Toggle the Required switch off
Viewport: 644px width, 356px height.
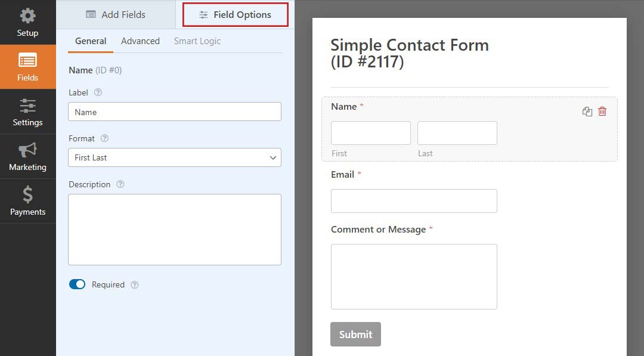click(77, 284)
